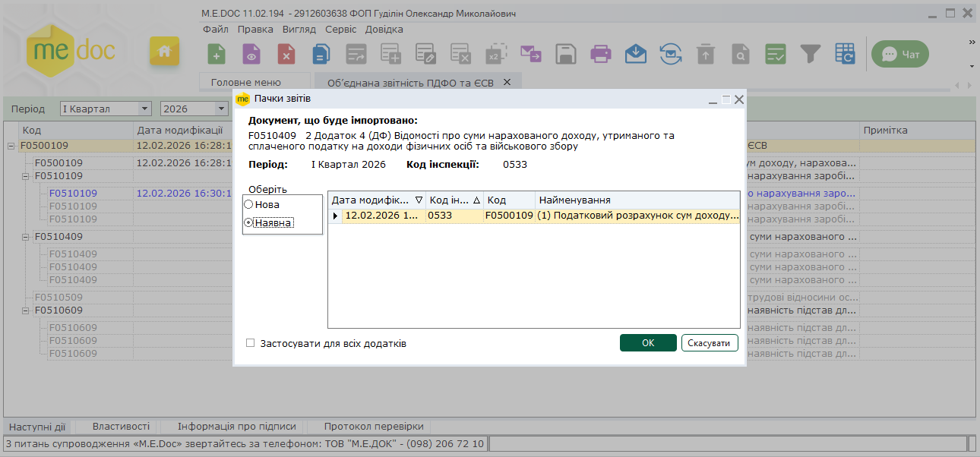
Task: Collapse the F0510409 tree node
Action: coord(26,237)
